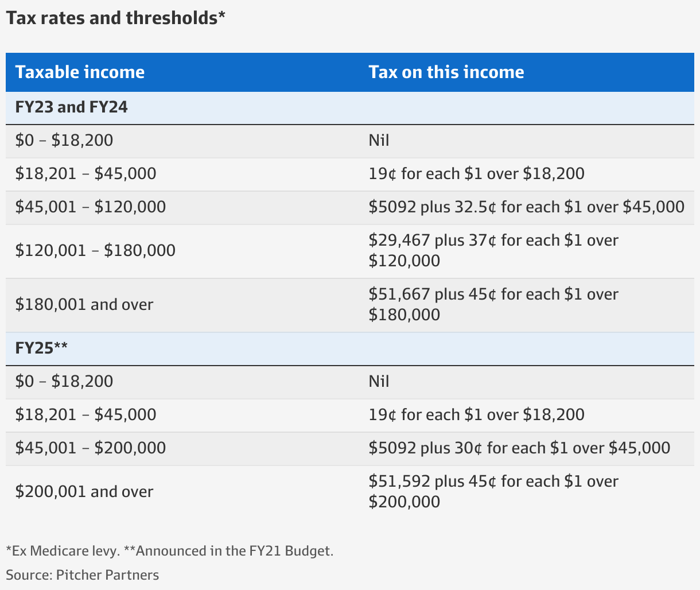
Task: Select '$45,001 – $120,000' income bracket cell
Action: tap(91, 207)
